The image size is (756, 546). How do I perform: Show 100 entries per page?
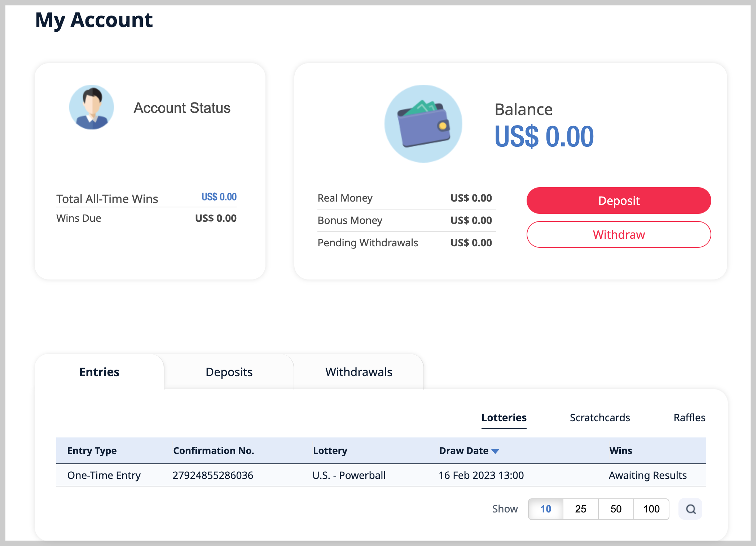click(x=651, y=509)
